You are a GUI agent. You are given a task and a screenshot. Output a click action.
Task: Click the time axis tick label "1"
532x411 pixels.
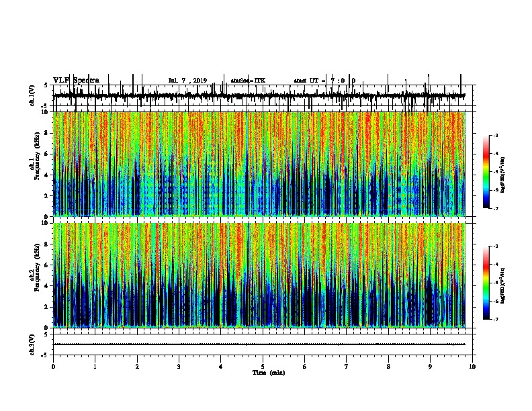pyautogui.click(x=95, y=367)
